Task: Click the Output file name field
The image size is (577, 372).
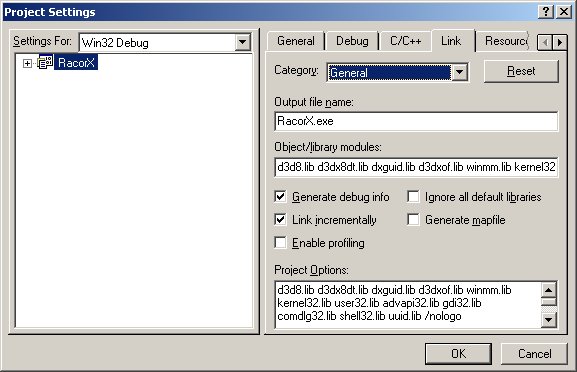Action: pos(416,121)
